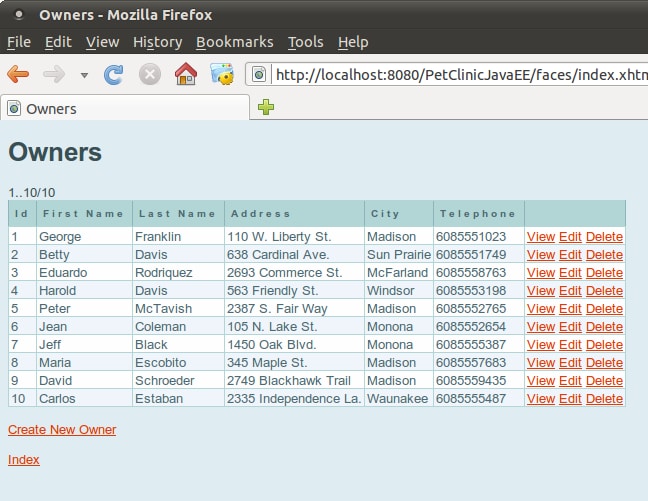648x501 pixels.
Task: Delete owner Betty Davis
Action: [x=604, y=255]
